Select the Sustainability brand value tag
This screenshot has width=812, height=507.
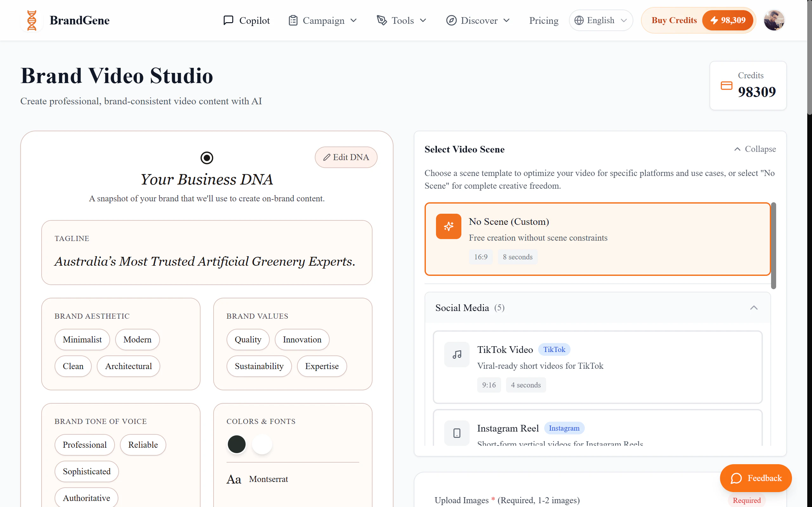(x=259, y=366)
